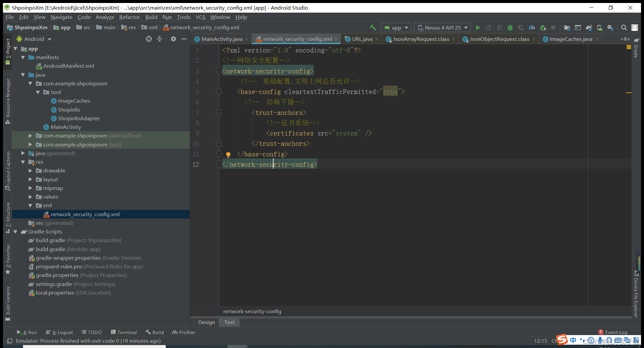Open the Profiler gauge icon in toolbar
644x348 pixels.
(532, 28)
